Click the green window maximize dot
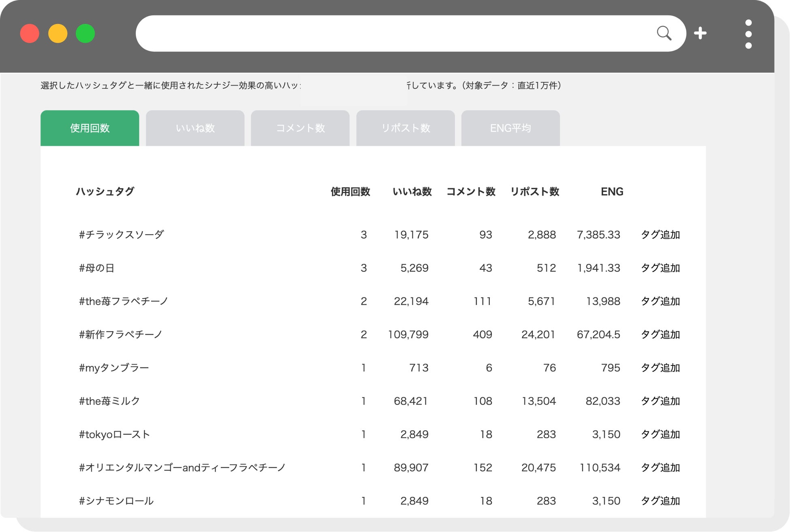Screen dimensions: 790x532 click(85, 34)
